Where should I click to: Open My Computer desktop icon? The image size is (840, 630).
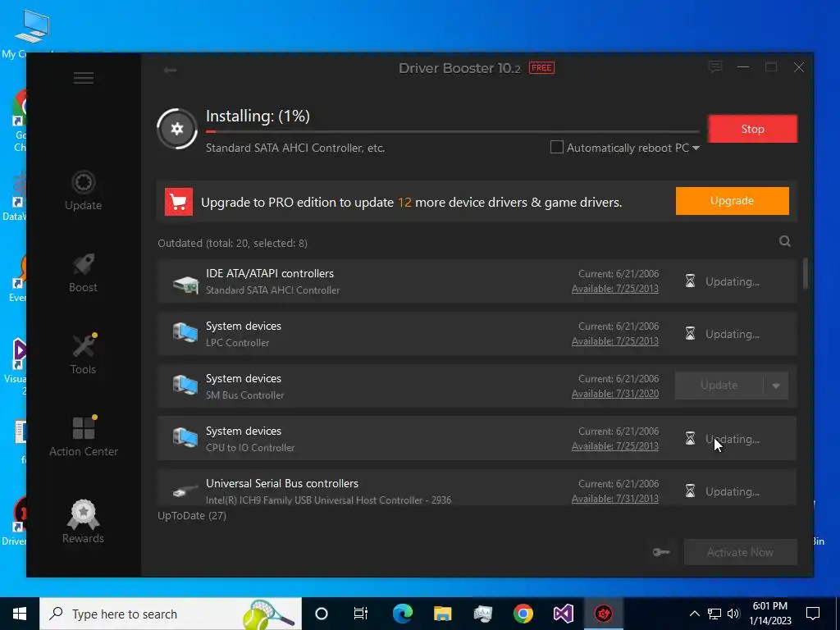click(31, 33)
